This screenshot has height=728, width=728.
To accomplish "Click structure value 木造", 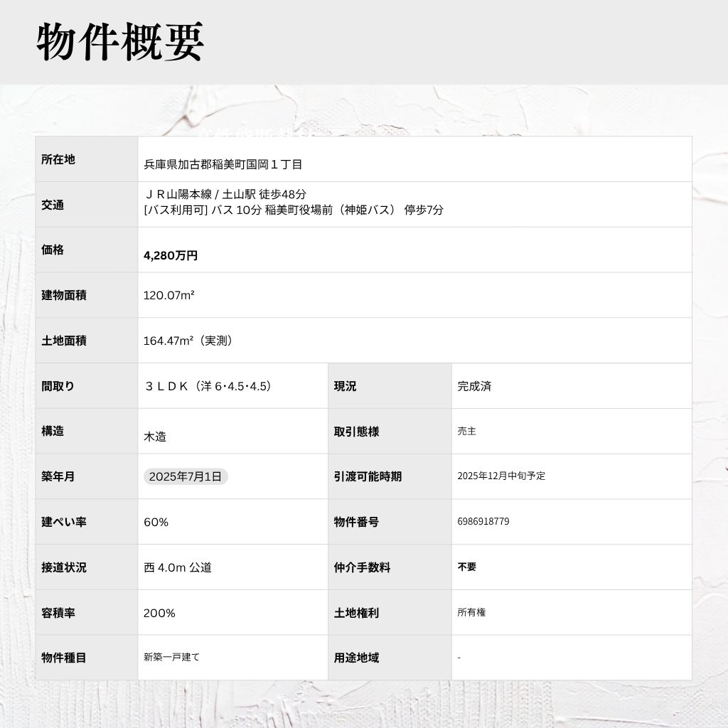I will coord(154,437).
